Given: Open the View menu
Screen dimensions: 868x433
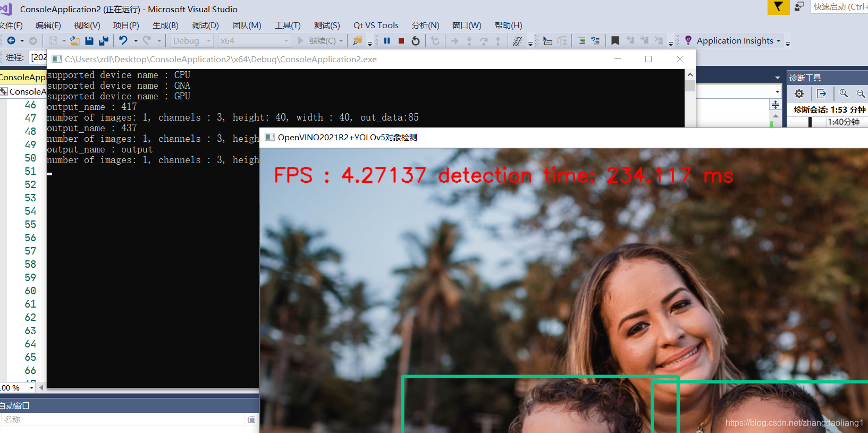Looking at the screenshot, I should tap(87, 25).
